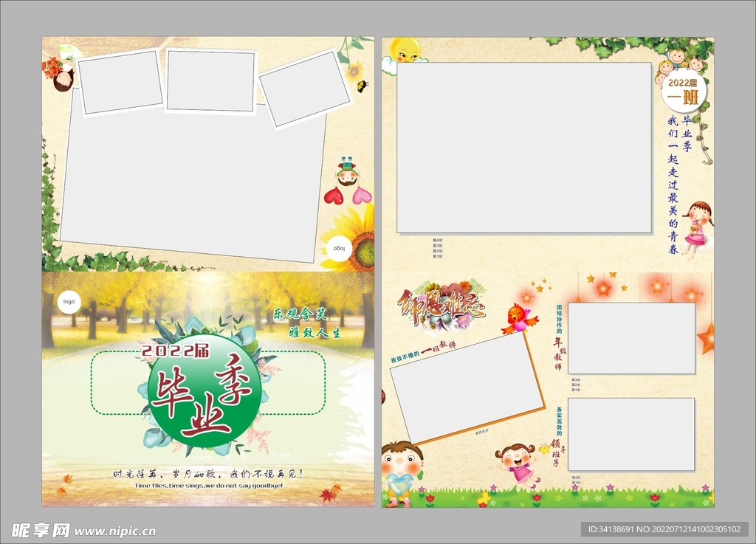Select the photo frame beside 年级教师 text

coord(631,338)
